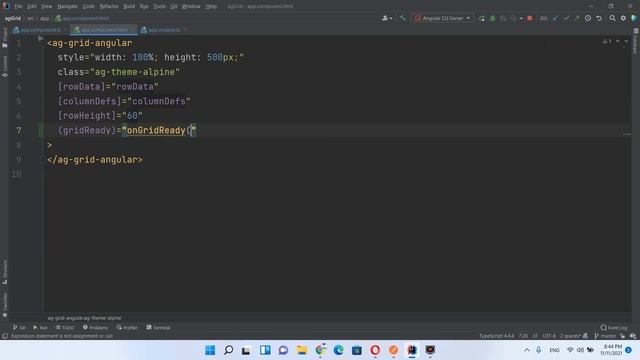This screenshot has width=640, height=360.
Task: Click the Run with Coverage icon
Action: (x=503, y=18)
